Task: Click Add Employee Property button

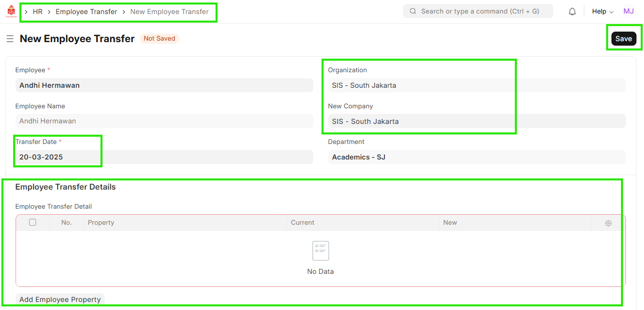Action: click(60, 299)
